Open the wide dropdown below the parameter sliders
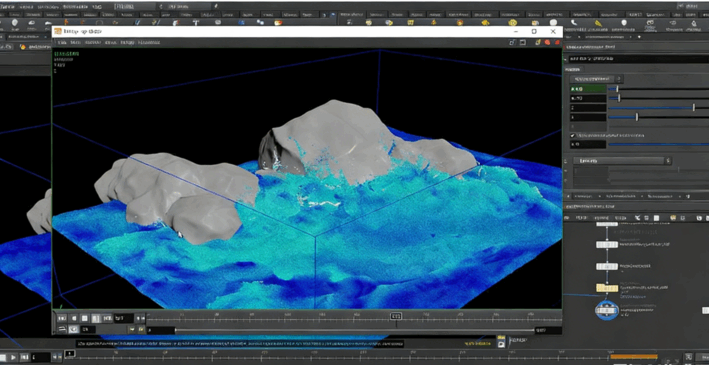The width and height of the screenshot is (709, 365). (623, 161)
